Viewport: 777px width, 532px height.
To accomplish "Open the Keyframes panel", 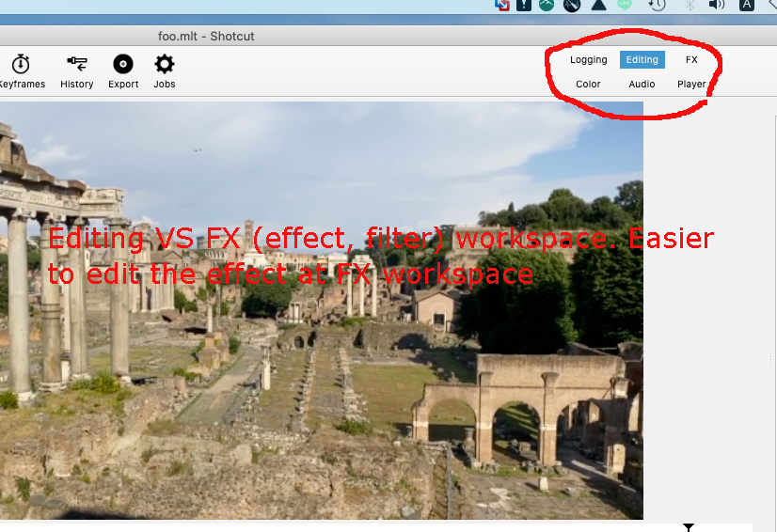I will [20, 71].
